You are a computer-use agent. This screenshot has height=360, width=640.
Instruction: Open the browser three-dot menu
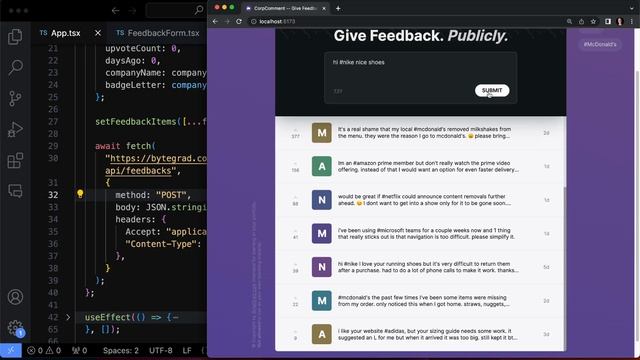coord(631,21)
